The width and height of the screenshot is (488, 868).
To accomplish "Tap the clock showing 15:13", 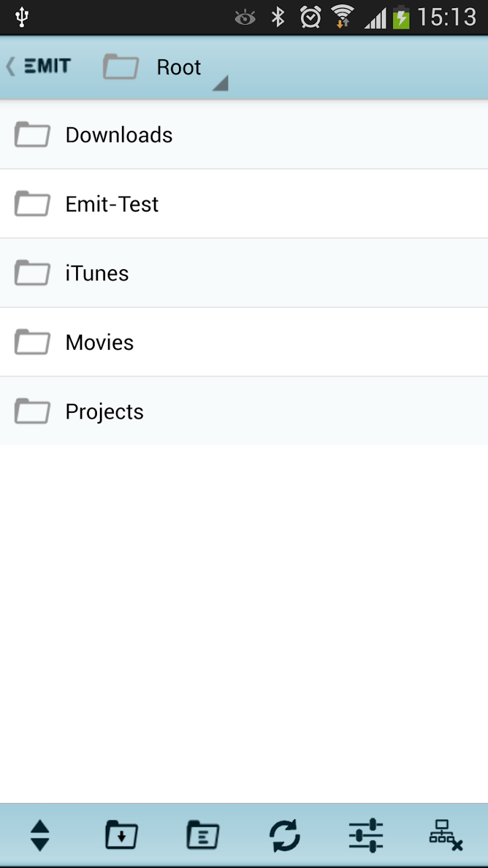I will tap(446, 17).
